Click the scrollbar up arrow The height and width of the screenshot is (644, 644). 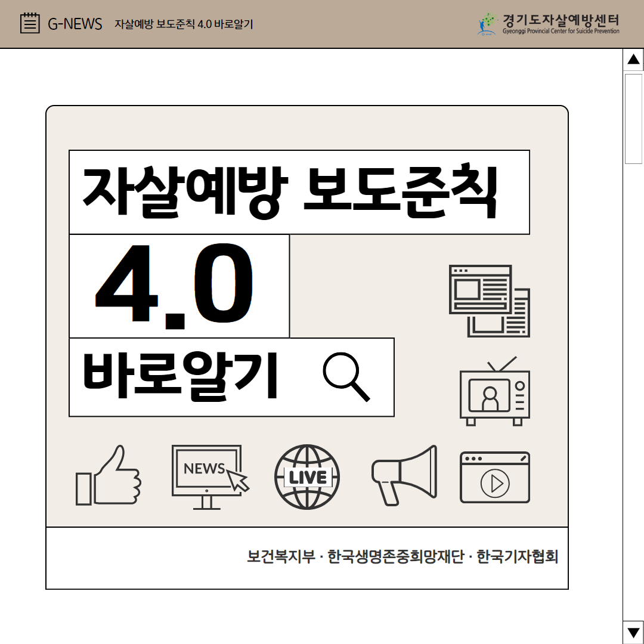click(633, 60)
